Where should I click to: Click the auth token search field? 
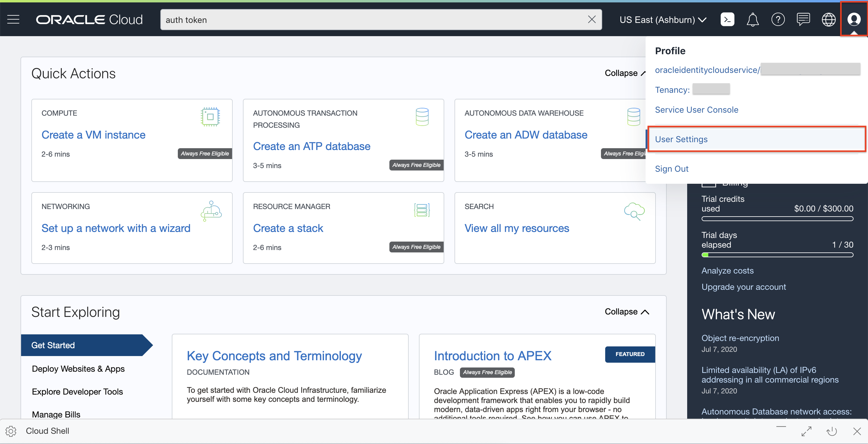(x=371, y=20)
